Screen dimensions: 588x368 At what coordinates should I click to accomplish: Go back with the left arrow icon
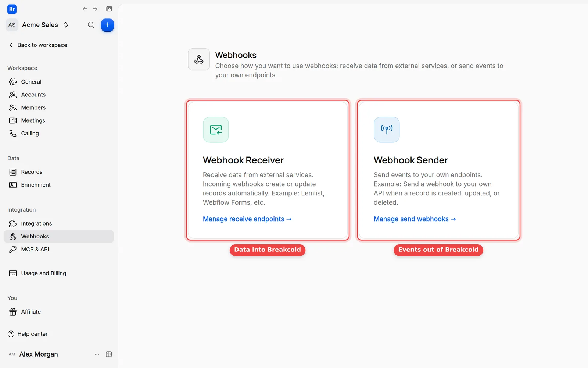tap(85, 9)
